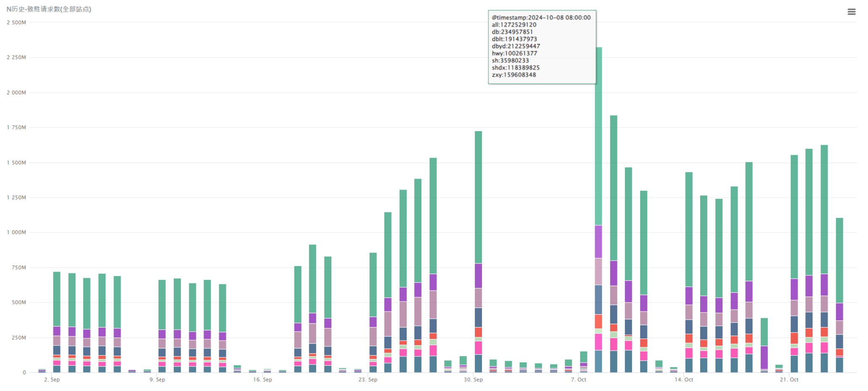Click the "7. Oct" x-axis date label
Viewport: 868px width, 391px height.
(579, 380)
